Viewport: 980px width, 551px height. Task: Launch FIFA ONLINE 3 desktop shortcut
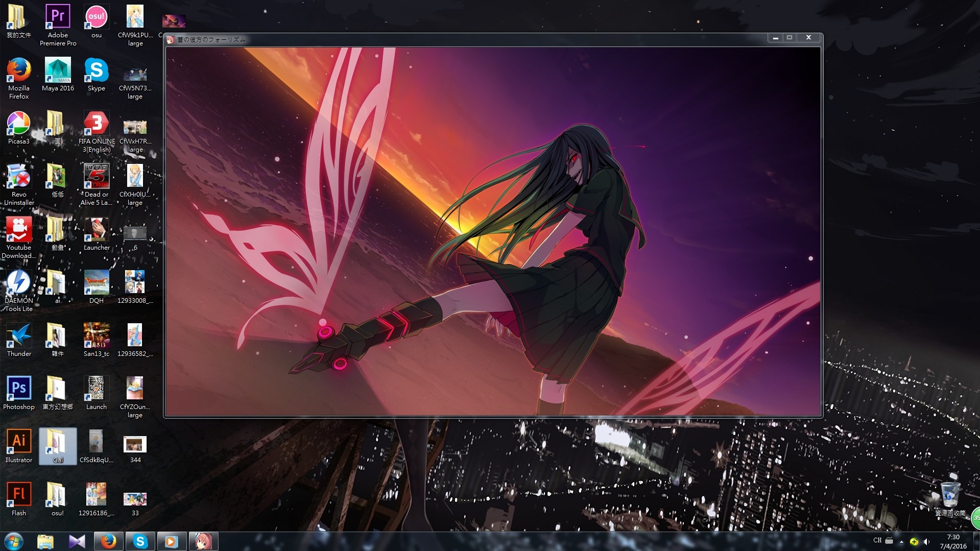tap(96, 124)
